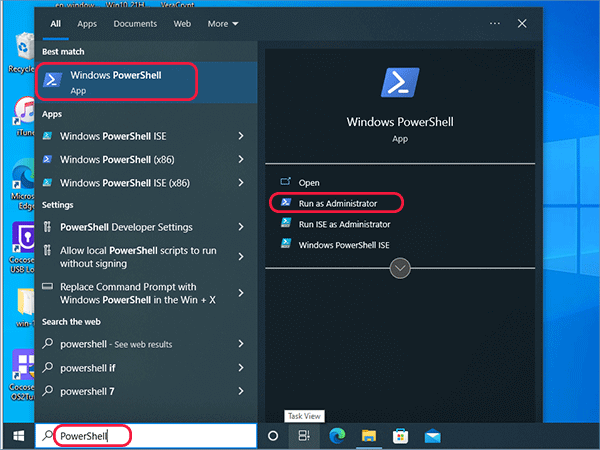Select Windows PowerShell (x86) app icon
The height and width of the screenshot is (450, 600).
[x=47, y=159]
